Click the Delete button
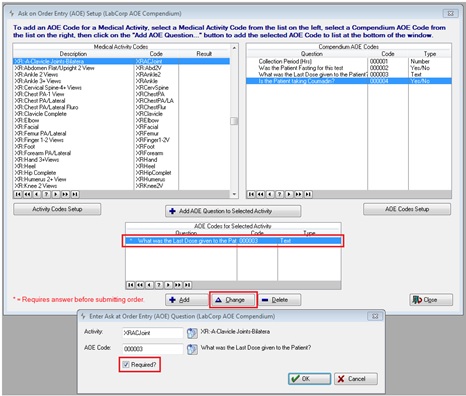The height and width of the screenshot is (396, 466). (280, 300)
